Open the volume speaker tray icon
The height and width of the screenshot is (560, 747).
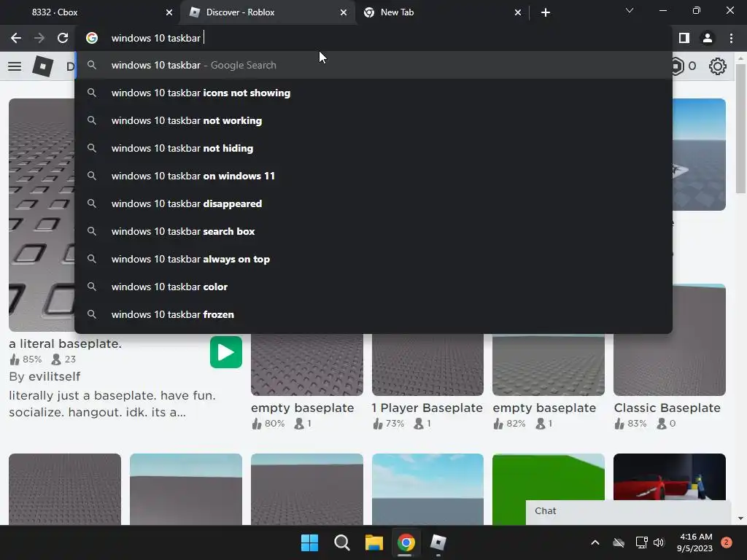pos(659,542)
